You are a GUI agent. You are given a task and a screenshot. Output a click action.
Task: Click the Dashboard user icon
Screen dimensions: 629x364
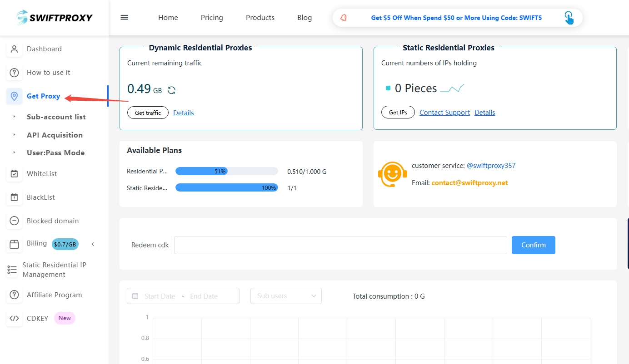pyautogui.click(x=14, y=49)
